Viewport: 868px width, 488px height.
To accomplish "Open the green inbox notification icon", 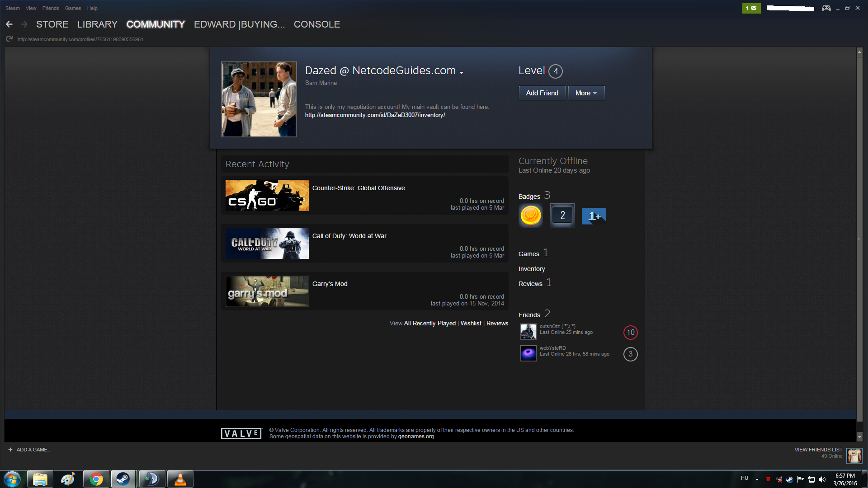I will coord(751,8).
